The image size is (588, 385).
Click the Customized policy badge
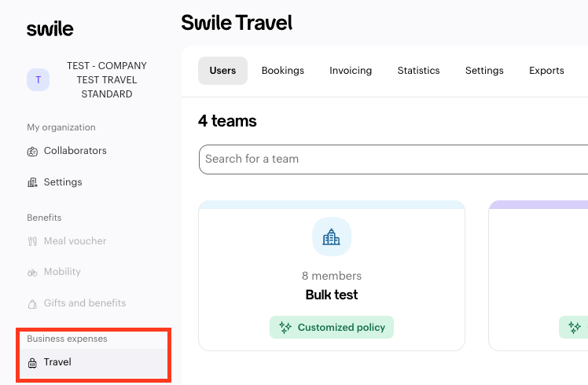(332, 328)
